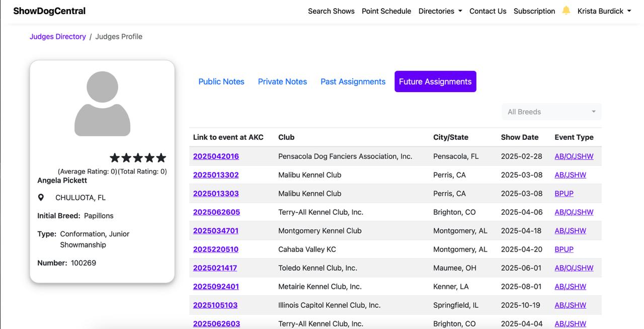Open the Krista Burdick account dropdown

pyautogui.click(x=604, y=11)
